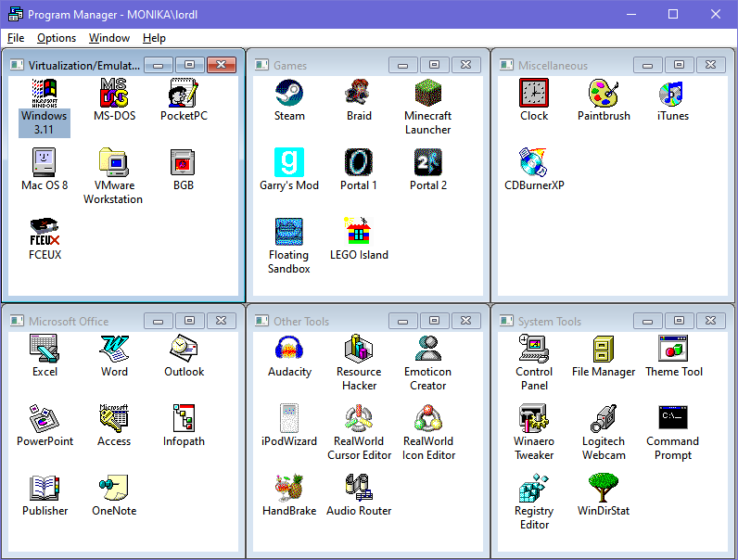The image size is (738, 560).
Task: Click the VMware Workstation icon
Action: pos(114,162)
